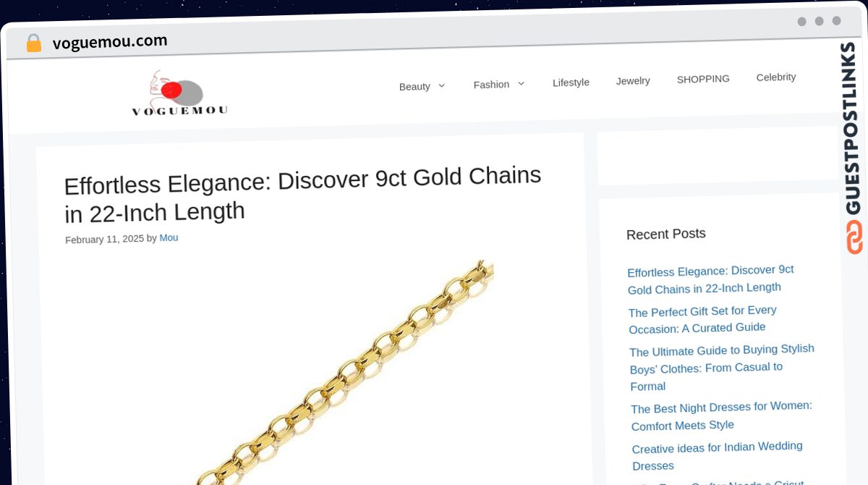Click the first gray window dot
The height and width of the screenshot is (485, 868).
(x=801, y=22)
